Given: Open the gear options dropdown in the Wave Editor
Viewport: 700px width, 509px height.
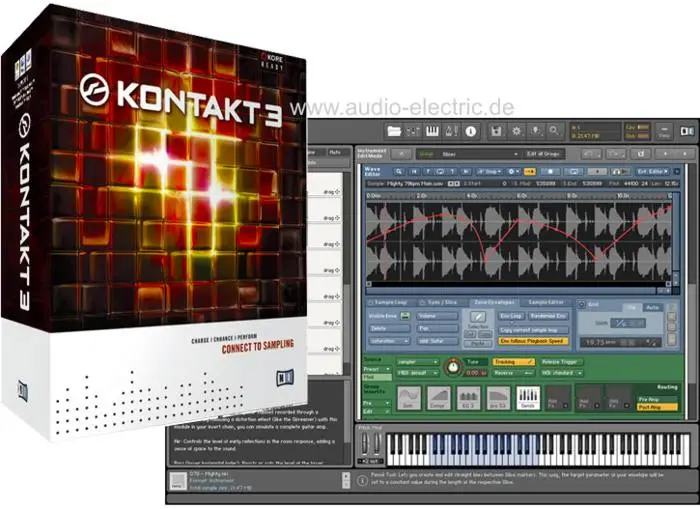Looking at the screenshot, I should pyautogui.click(x=513, y=171).
